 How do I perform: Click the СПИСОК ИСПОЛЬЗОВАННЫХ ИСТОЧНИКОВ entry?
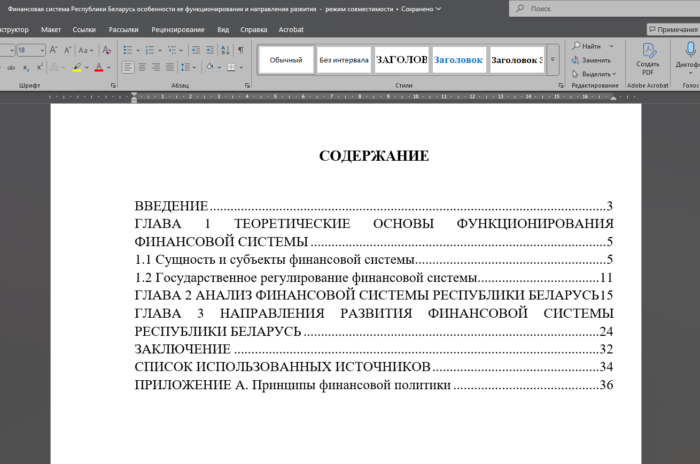coord(374,367)
